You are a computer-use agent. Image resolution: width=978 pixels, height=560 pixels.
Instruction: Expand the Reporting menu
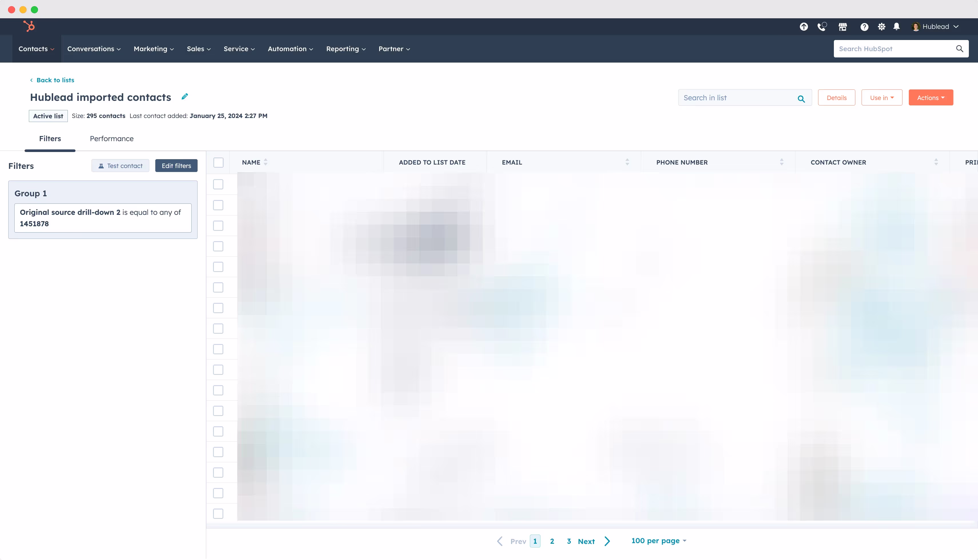(346, 49)
